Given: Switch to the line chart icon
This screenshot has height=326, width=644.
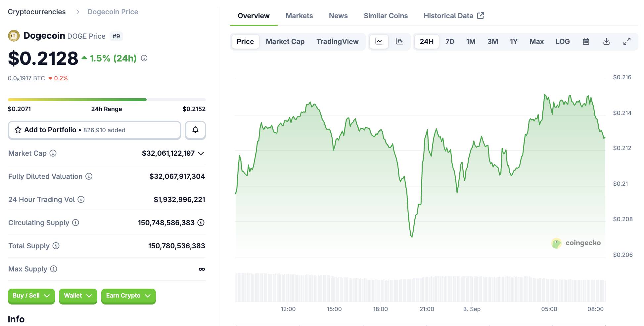Looking at the screenshot, I should pyautogui.click(x=379, y=41).
